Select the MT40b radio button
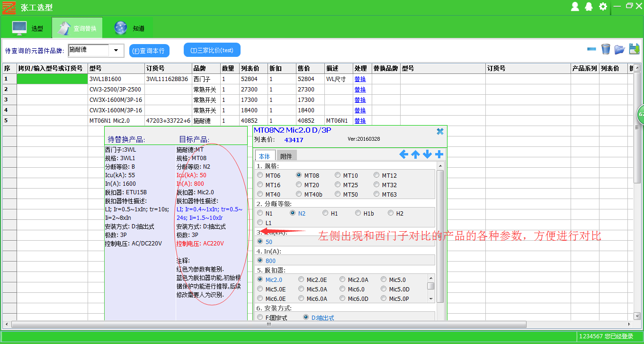644x344 pixels. click(299, 194)
